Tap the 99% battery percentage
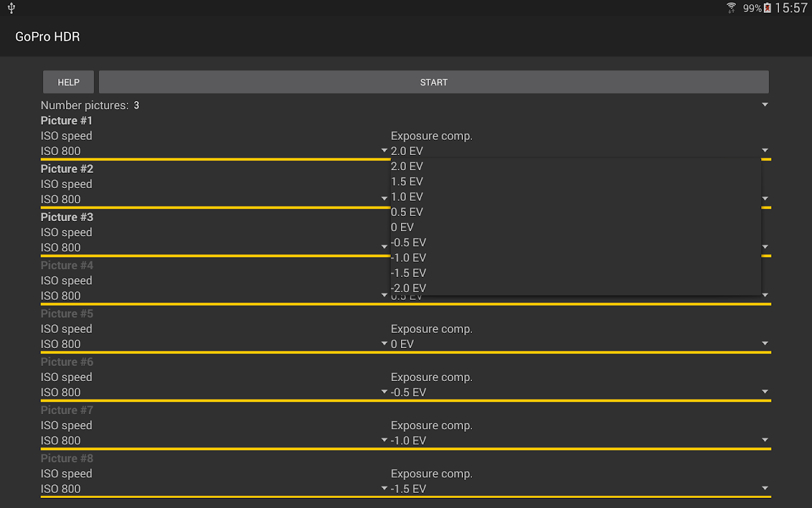The image size is (812, 508). tap(752, 9)
